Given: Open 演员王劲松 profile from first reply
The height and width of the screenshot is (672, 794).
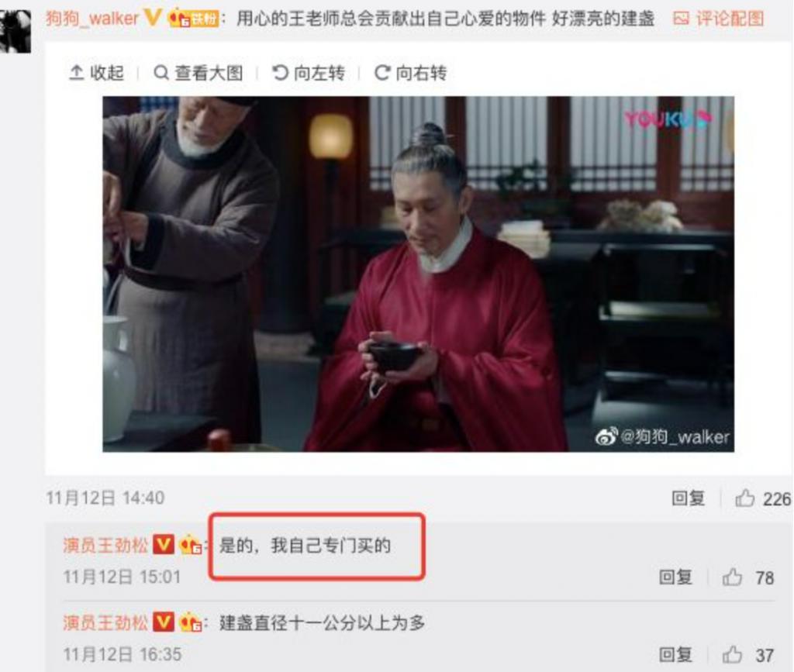Looking at the screenshot, I should [x=105, y=546].
